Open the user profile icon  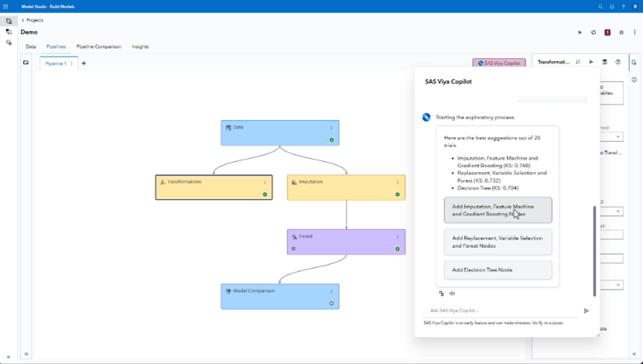tap(636, 7)
